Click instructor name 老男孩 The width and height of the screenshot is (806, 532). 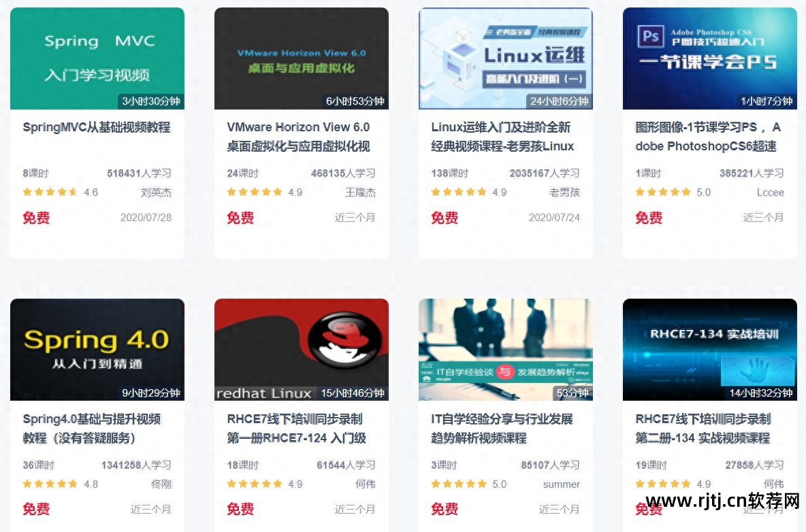[564, 193]
